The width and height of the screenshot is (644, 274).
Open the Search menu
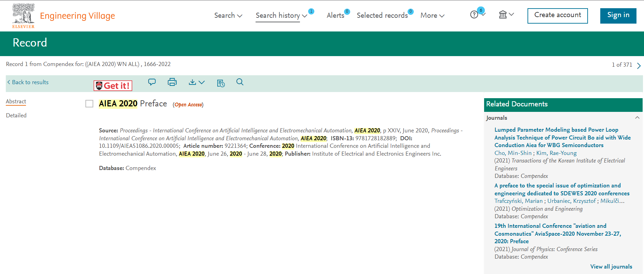pos(228,15)
